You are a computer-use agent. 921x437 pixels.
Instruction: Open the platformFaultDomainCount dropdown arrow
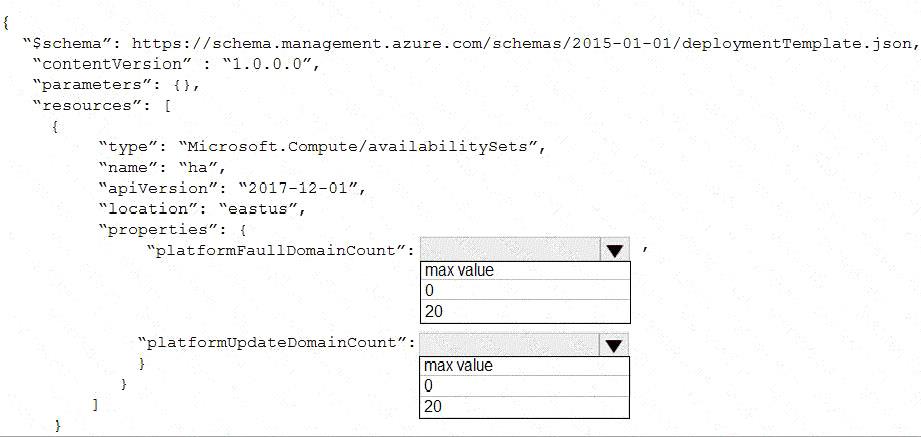614,250
